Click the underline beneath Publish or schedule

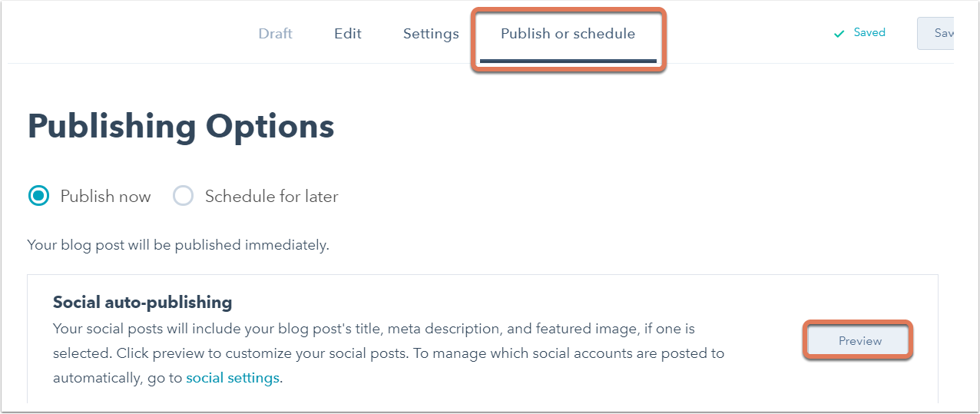pyautogui.click(x=568, y=61)
